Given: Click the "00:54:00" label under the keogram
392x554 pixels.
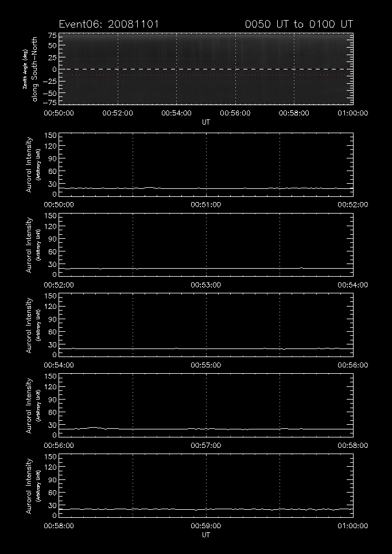Looking at the screenshot, I should point(176,113).
